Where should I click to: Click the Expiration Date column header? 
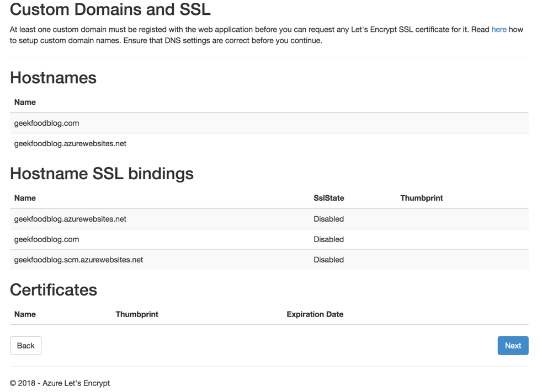[x=315, y=314]
